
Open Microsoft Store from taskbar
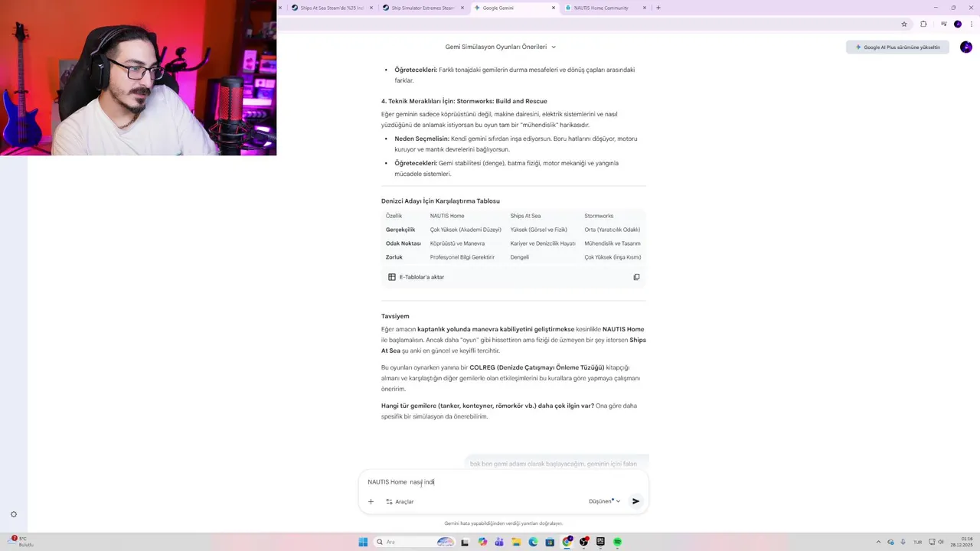[x=550, y=542]
